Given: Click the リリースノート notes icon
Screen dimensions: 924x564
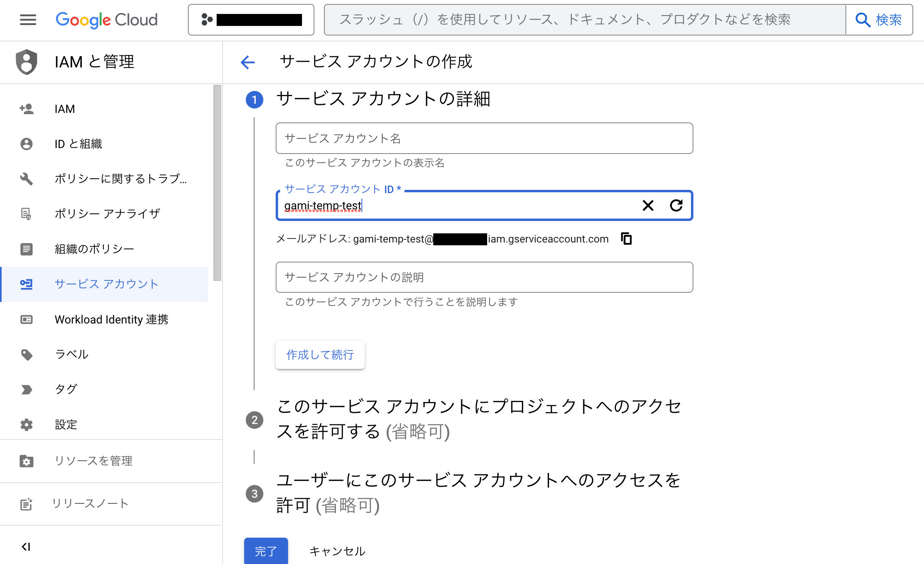Looking at the screenshot, I should coord(26,504).
